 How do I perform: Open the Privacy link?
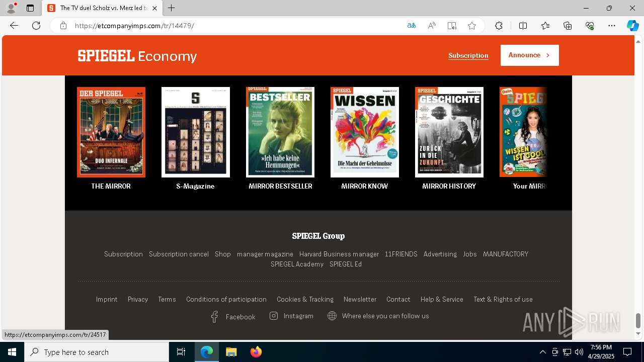(138, 299)
